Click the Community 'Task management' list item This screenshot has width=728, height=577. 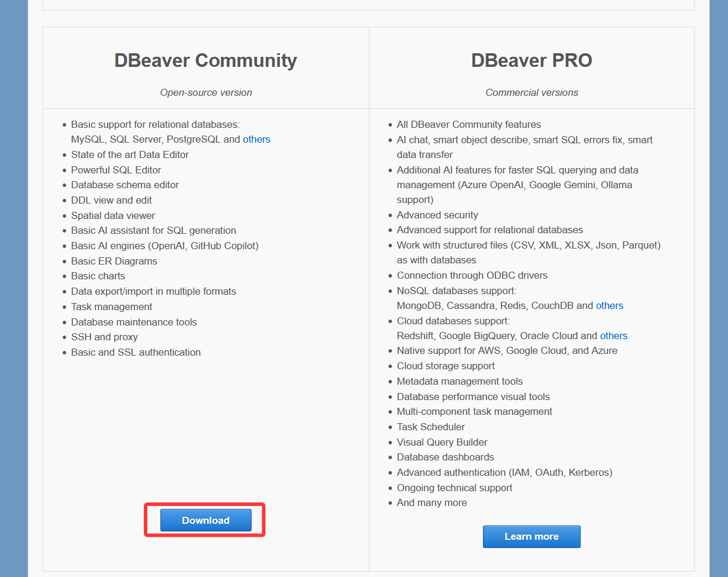pos(111,307)
